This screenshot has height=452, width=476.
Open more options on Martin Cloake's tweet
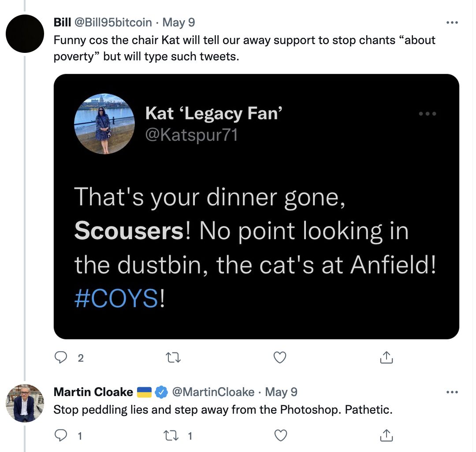click(452, 392)
